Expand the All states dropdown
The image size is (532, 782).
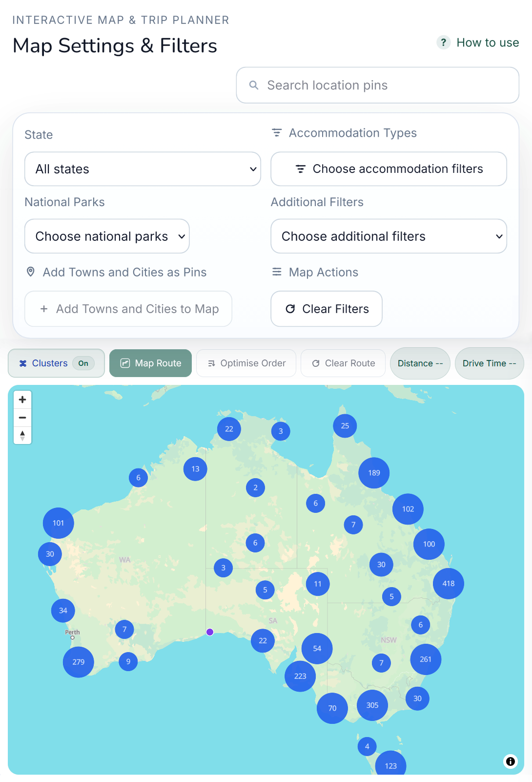(143, 169)
